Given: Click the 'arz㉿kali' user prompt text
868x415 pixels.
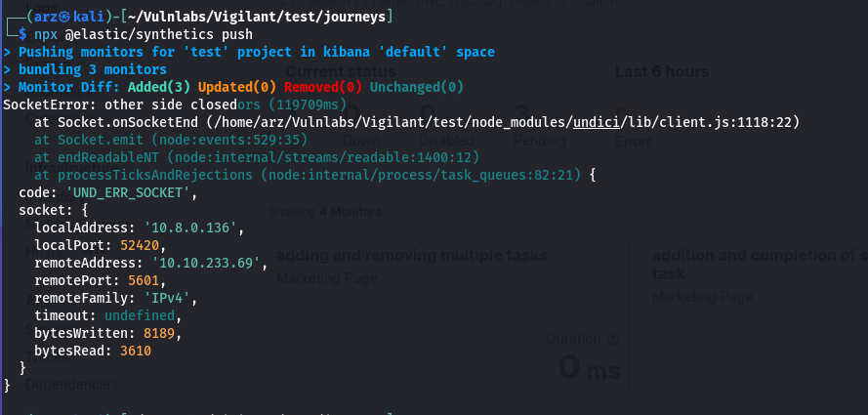Looking at the screenshot, I should 69,18.
